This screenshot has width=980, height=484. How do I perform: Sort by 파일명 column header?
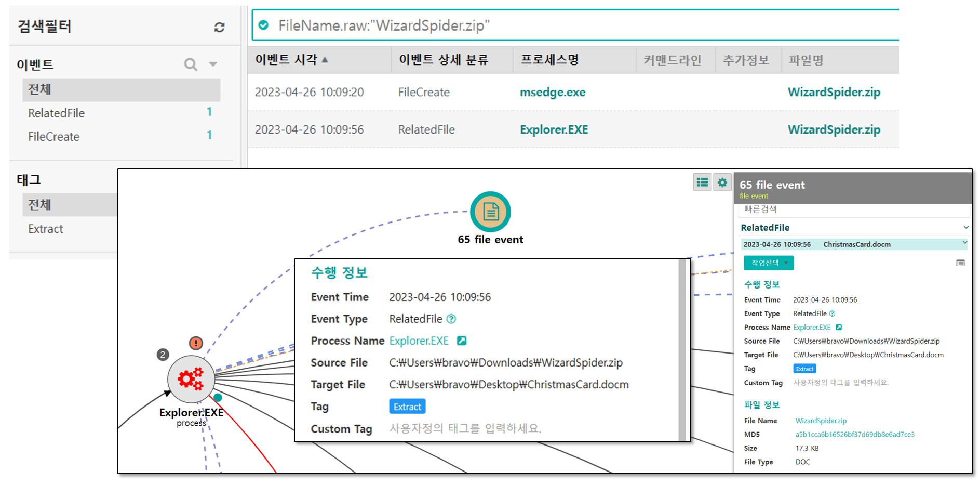click(x=806, y=60)
